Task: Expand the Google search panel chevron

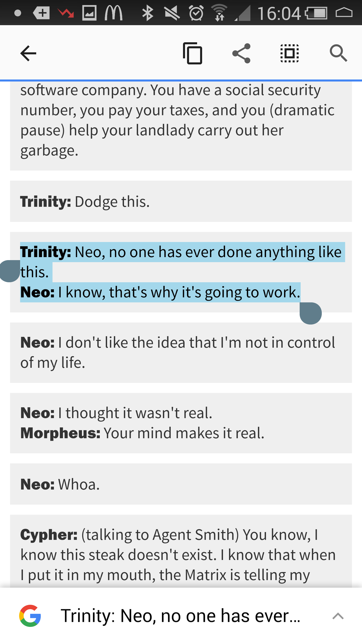Action: pos(338,616)
